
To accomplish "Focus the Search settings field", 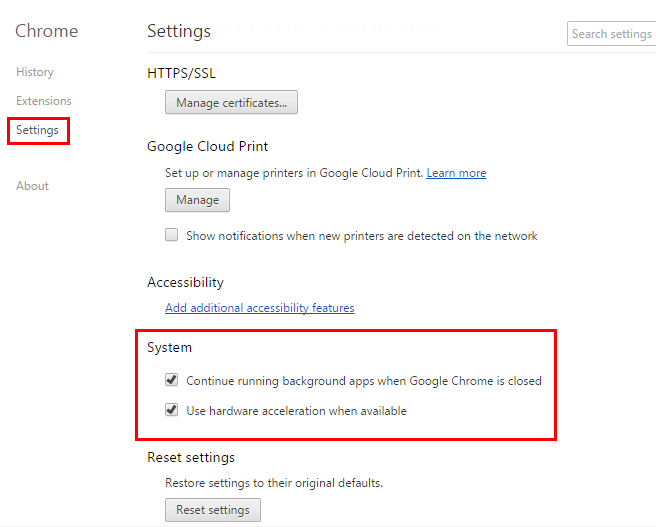I will tap(611, 34).
